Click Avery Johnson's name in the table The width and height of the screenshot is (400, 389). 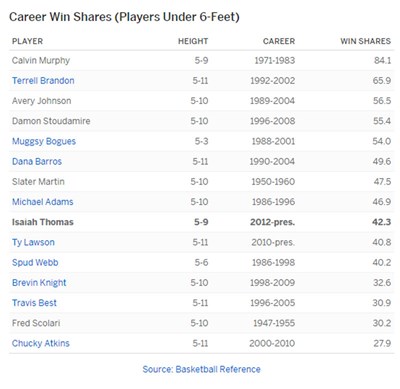click(41, 101)
